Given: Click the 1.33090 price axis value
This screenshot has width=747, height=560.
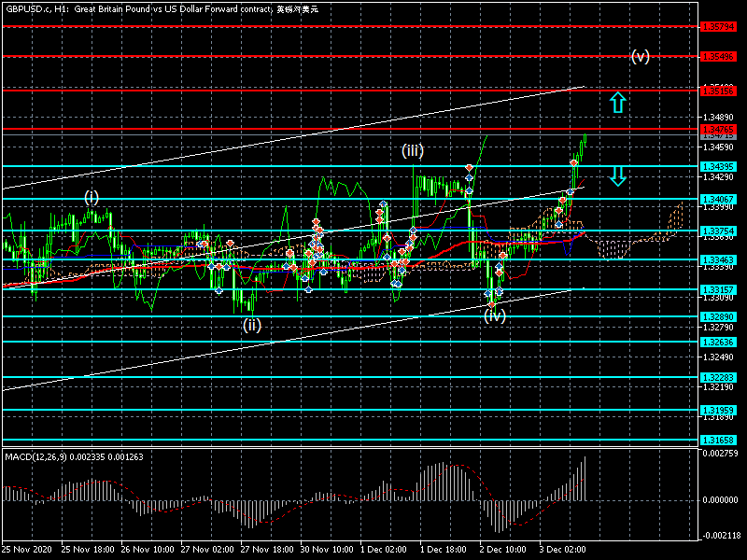Looking at the screenshot, I should click(718, 298).
